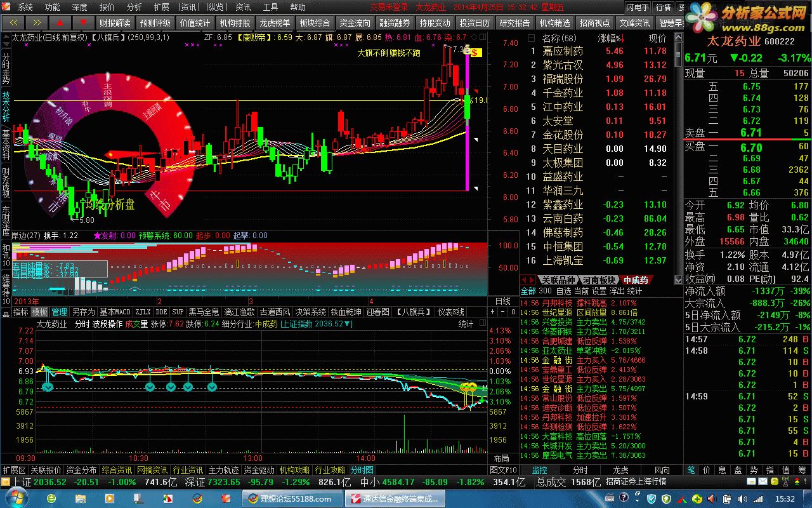Select the 基本MACD indicator tab

(x=115, y=312)
